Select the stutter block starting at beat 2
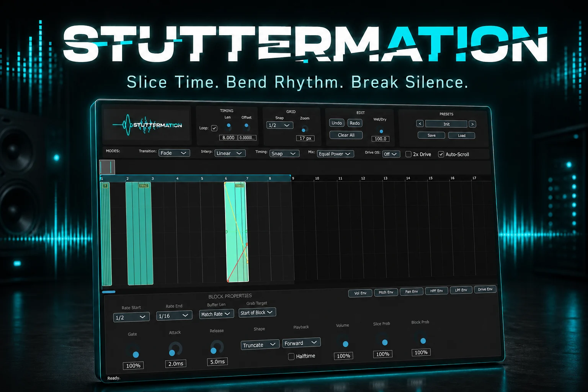 139,234
